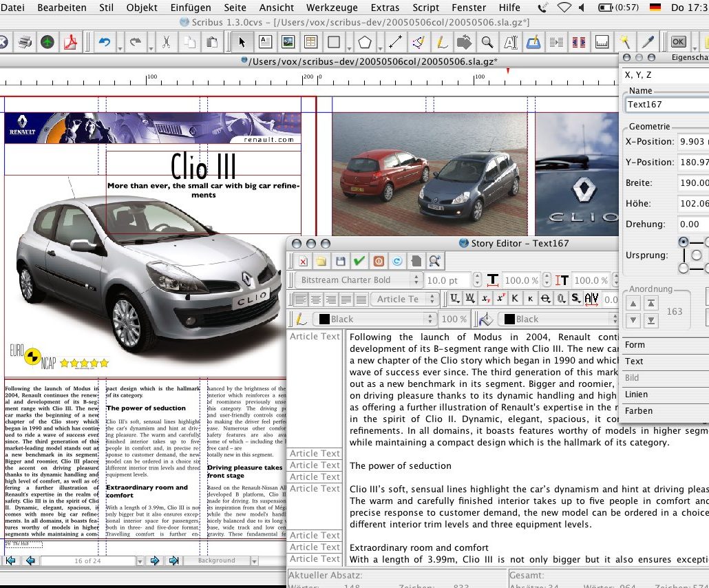The image size is (709, 588).
Task: Toggle Superscript text style button
Action: coord(500,299)
